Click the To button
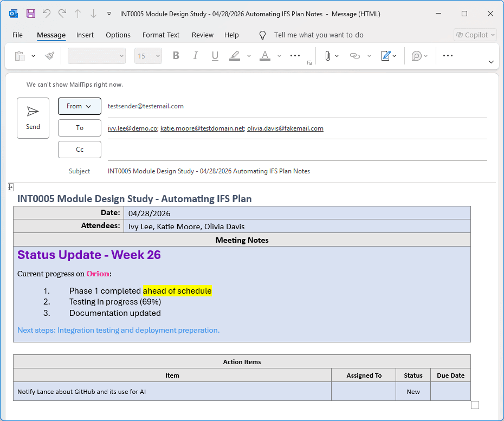Image resolution: width=504 pixels, height=421 pixels. point(79,127)
